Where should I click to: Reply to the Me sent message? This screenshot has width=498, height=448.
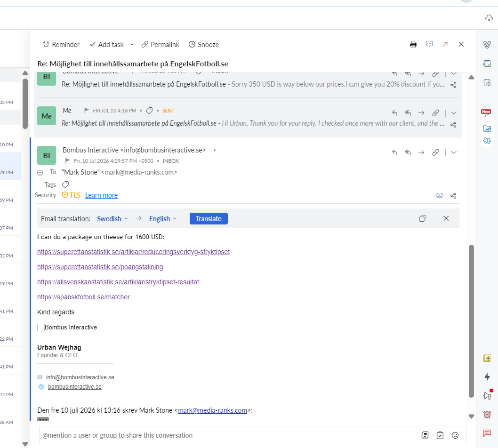[394, 113]
